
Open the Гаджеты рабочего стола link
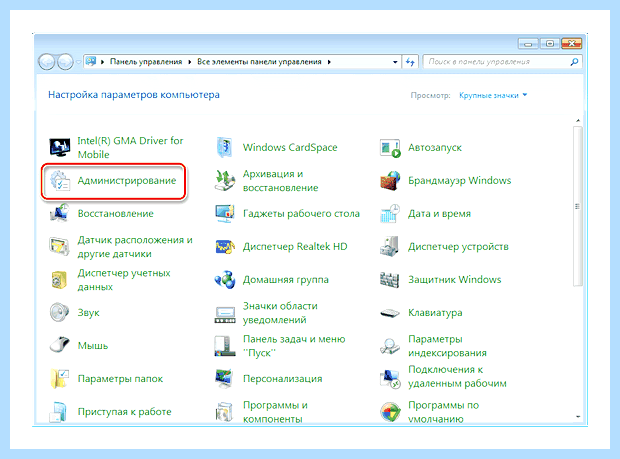click(301, 214)
